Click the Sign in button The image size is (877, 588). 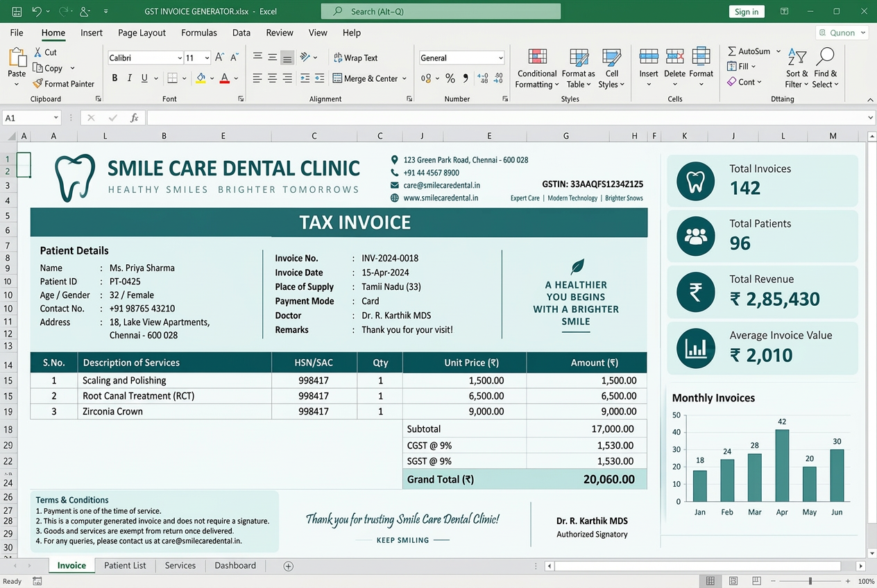tap(747, 11)
